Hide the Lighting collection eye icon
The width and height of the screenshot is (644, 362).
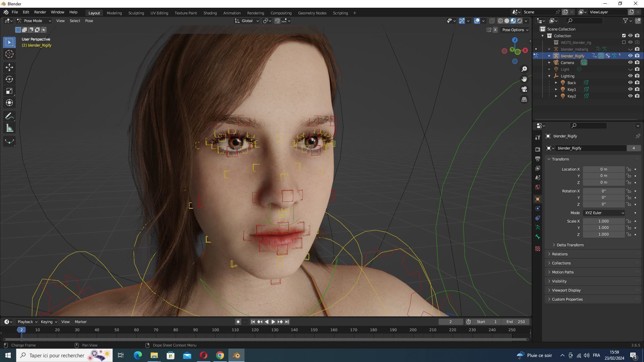point(630,76)
